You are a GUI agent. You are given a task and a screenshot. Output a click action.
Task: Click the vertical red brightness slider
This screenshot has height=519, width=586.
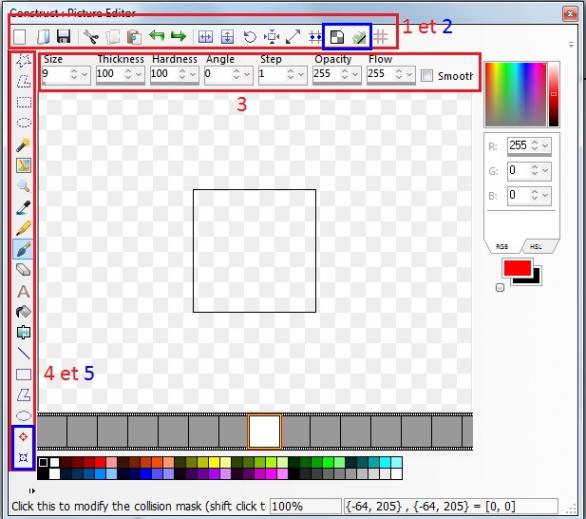coord(553,95)
